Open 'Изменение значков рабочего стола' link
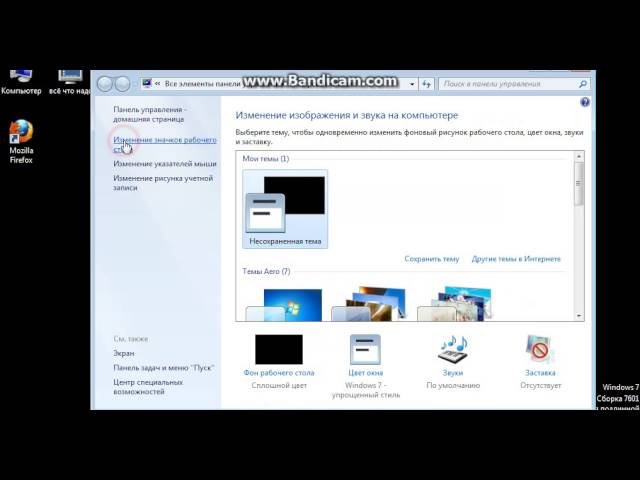The image size is (640, 480). 165,144
